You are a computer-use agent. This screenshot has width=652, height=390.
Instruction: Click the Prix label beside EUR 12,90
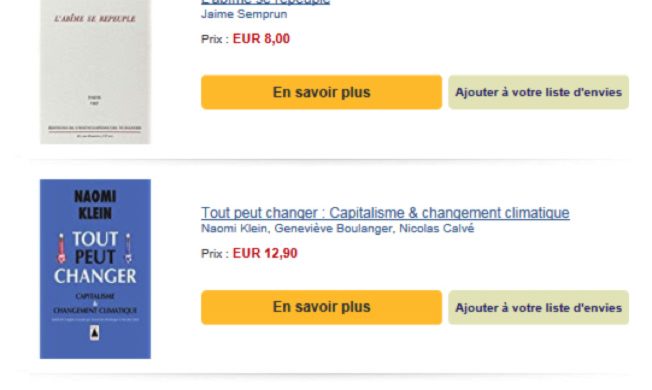click(x=215, y=254)
